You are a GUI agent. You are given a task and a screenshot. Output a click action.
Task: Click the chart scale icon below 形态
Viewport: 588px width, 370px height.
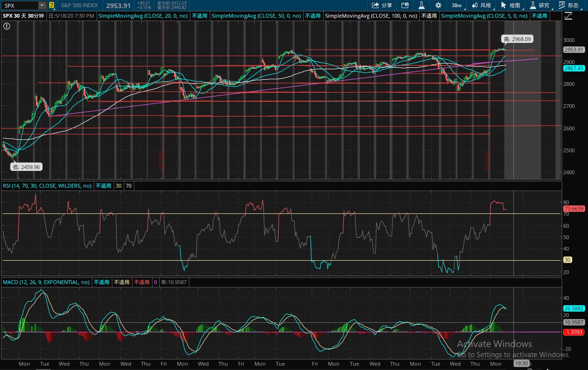tap(568, 16)
